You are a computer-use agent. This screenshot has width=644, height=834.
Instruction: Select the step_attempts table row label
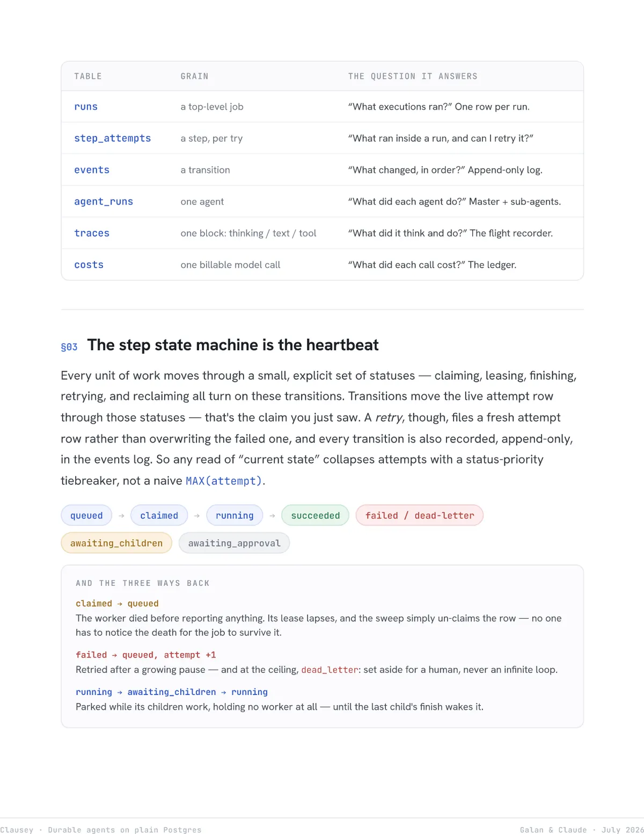113,139
